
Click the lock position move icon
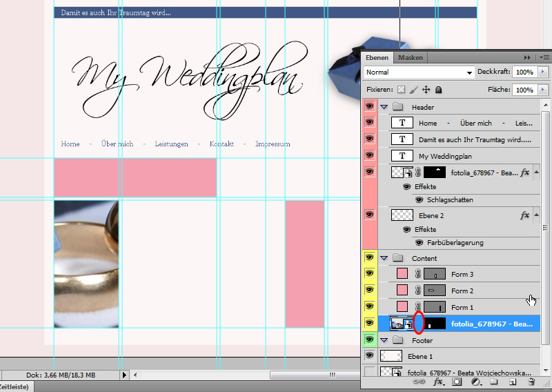tap(426, 90)
